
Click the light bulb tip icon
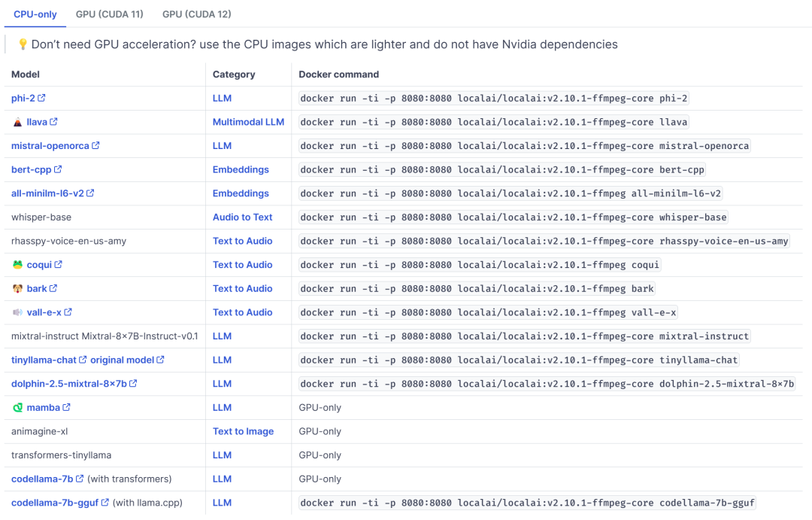(23, 44)
